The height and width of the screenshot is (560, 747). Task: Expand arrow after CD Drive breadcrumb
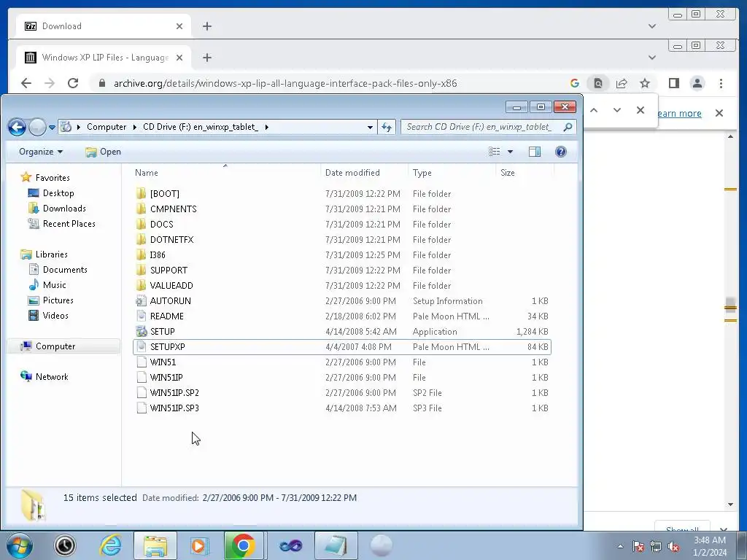point(266,127)
